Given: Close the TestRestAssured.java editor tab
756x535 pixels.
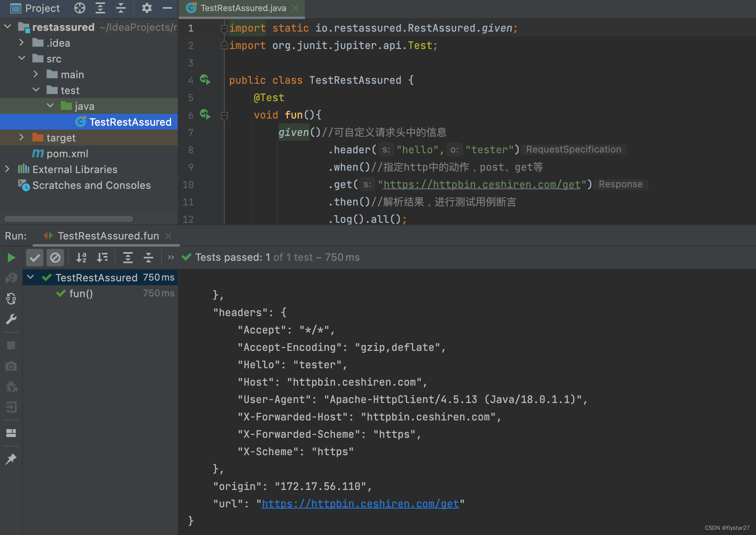Looking at the screenshot, I should [295, 8].
